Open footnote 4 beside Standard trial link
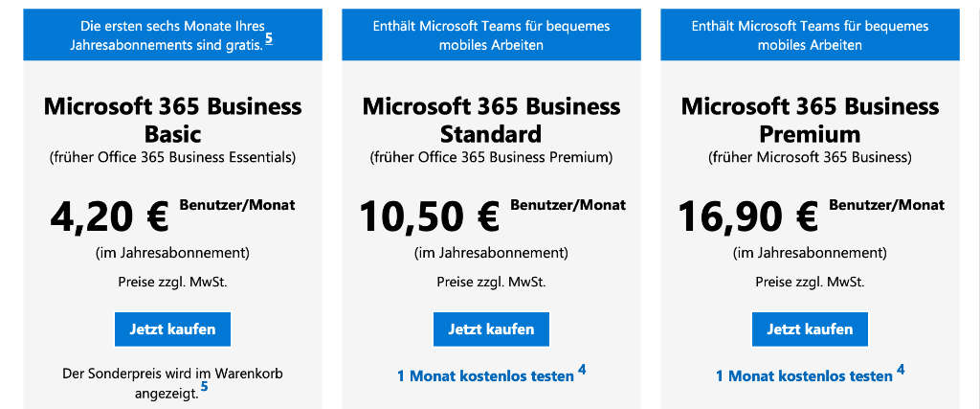The width and height of the screenshot is (980, 409). 582,371
